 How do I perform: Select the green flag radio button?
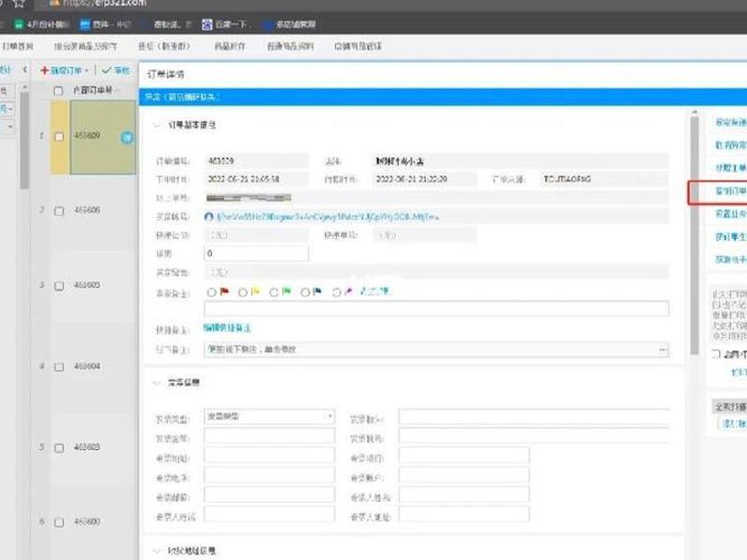click(x=274, y=292)
